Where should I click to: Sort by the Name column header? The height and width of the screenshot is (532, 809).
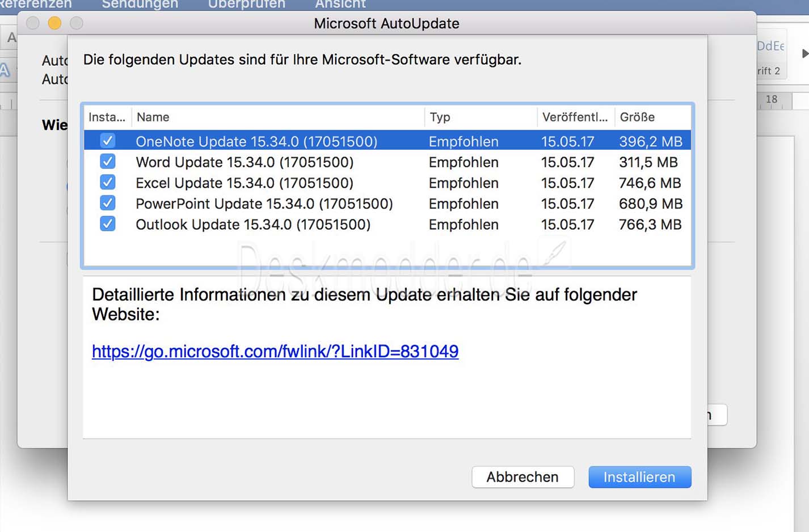[x=278, y=117]
